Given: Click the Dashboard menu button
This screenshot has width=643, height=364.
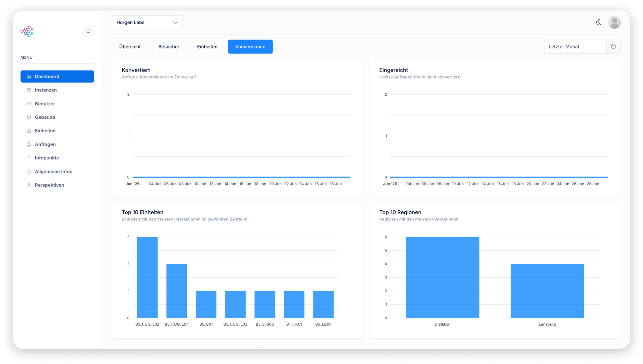Looking at the screenshot, I should [57, 76].
